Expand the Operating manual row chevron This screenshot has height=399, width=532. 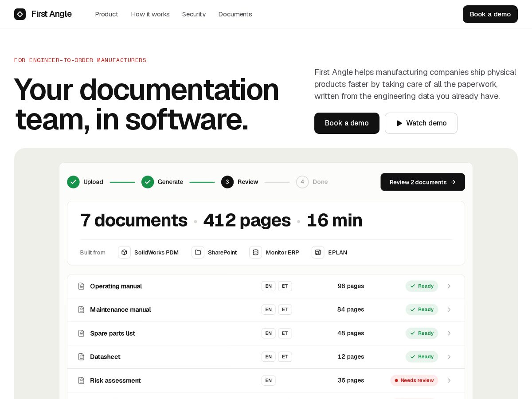tap(449, 286)
